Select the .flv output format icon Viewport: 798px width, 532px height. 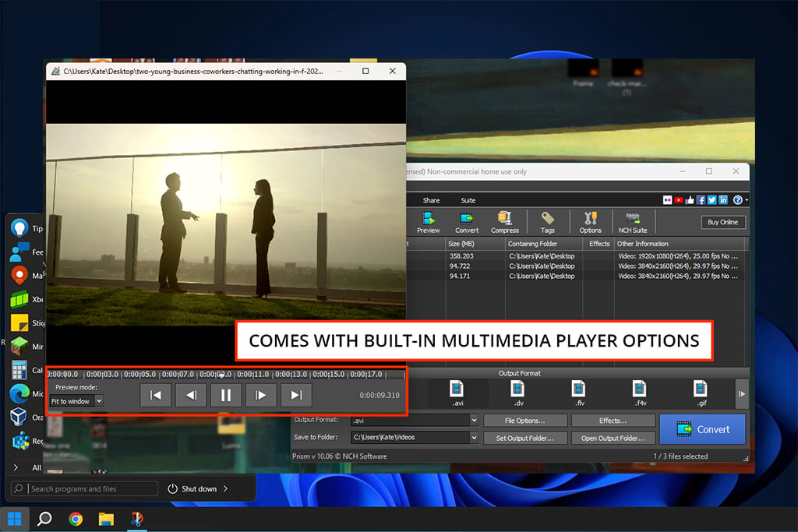[x=579, y=393]
